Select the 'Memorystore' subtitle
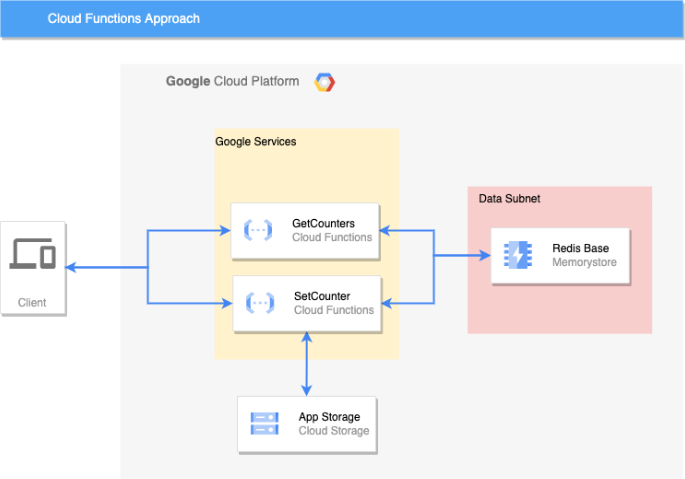The width and height of the screenshot is (685, 479). click(585, 262)
